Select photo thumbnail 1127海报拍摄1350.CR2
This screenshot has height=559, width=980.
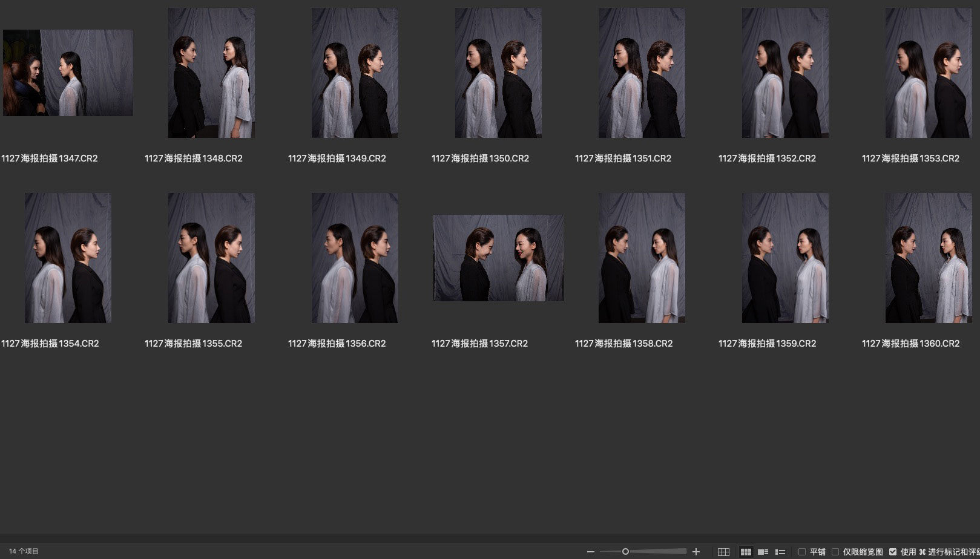(498, 73)
